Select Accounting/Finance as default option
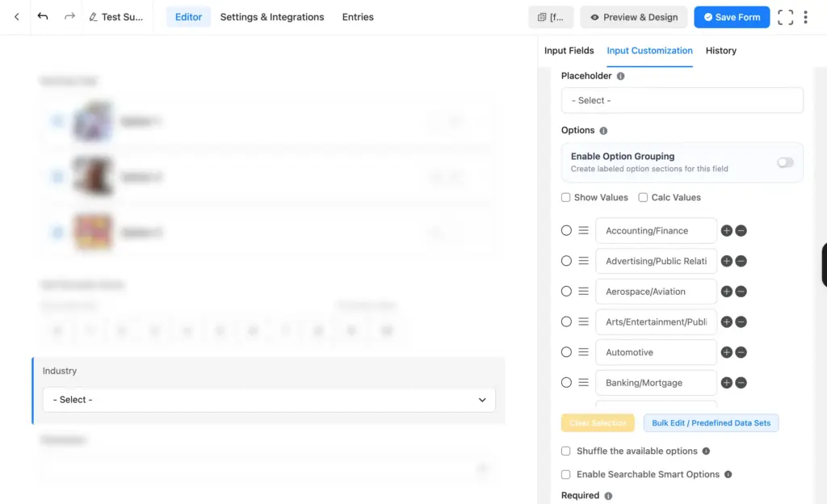827x504 pixels. [566, 230]
